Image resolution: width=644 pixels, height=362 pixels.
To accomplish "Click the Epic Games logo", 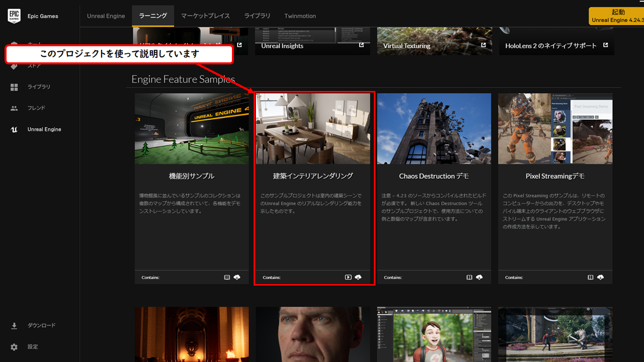I will [14, 16].
